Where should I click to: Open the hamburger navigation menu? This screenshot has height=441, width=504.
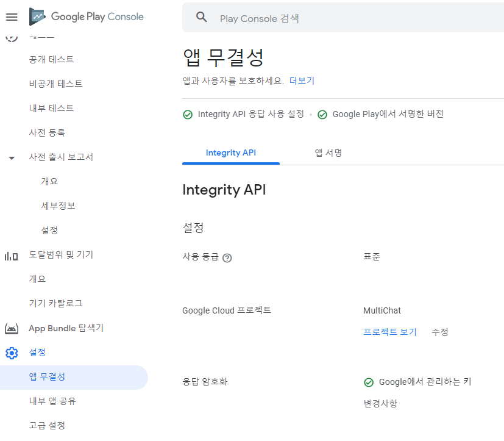pos(12,16)
